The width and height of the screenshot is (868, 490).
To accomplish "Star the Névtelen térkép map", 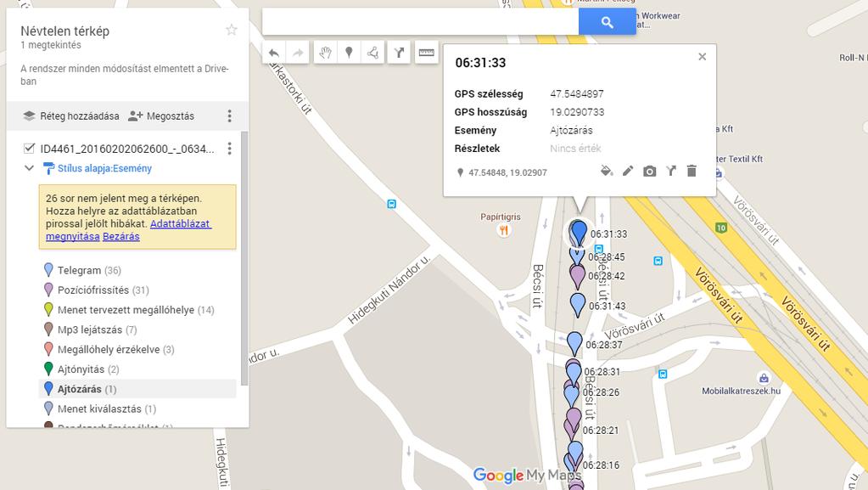I will (232, 30).
